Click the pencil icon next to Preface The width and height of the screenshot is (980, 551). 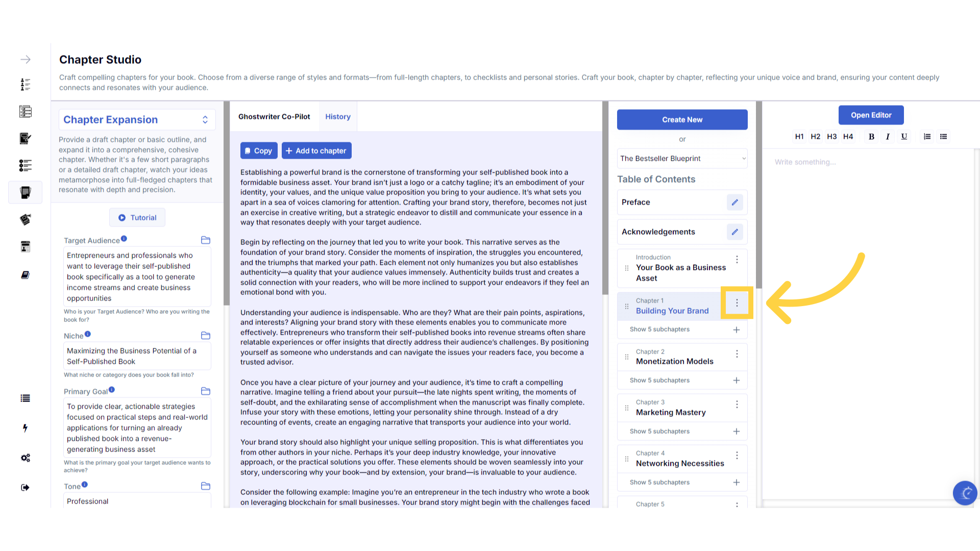point(734,203)
